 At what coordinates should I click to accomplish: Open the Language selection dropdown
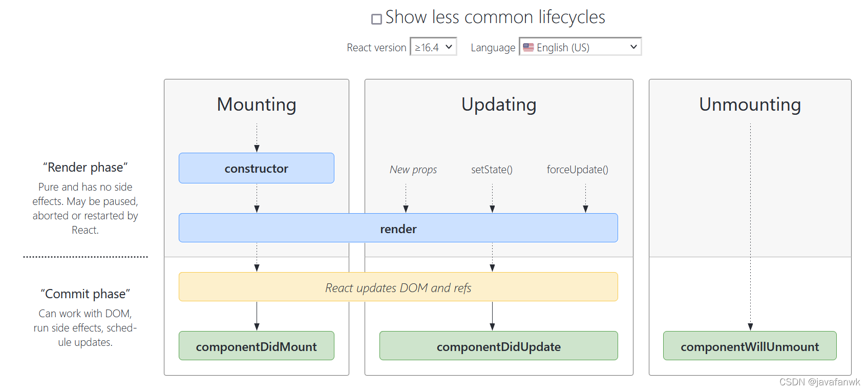pos(580,46)
